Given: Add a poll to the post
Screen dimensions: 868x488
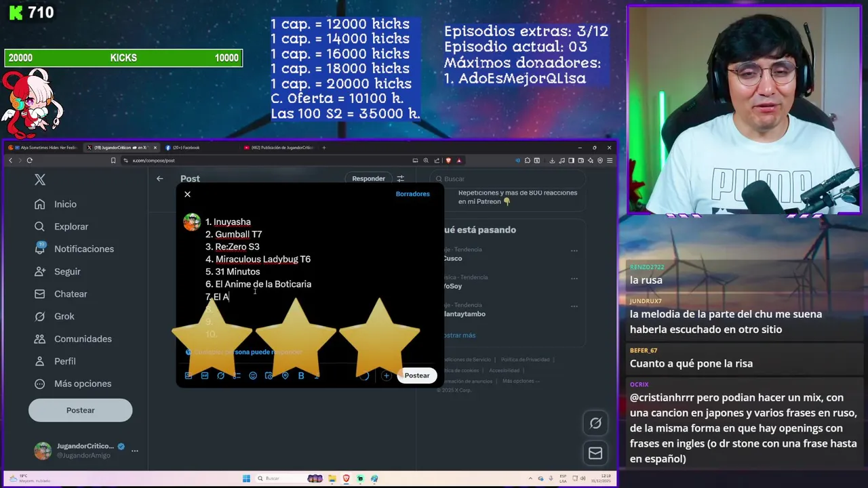Looking at the screenshot, I should (x=237, y=375).
